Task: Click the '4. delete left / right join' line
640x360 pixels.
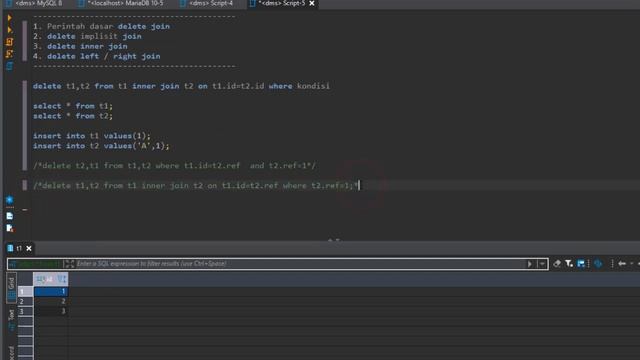Action: (x=97, y=56)
